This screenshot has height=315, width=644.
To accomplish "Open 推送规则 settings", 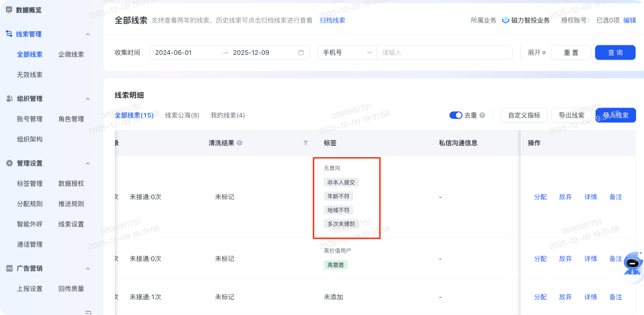I will click(x=71, y=204).
